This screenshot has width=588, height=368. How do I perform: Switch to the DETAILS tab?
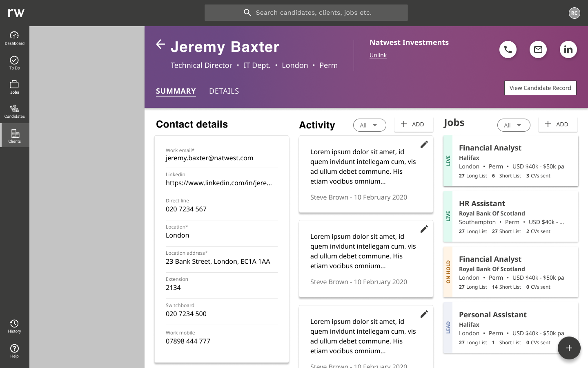click(224, 91)
